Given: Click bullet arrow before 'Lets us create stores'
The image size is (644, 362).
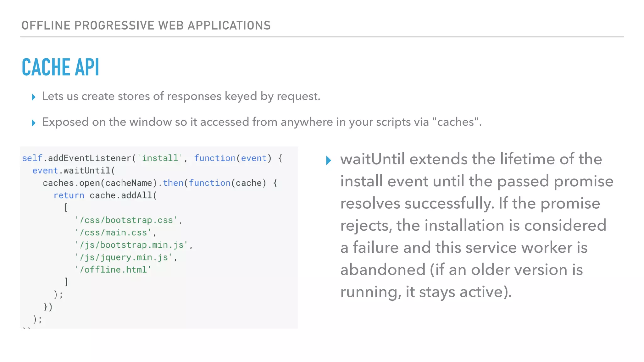Looking at the screenshot, I should pyautogui.click(x=34, y=97).
